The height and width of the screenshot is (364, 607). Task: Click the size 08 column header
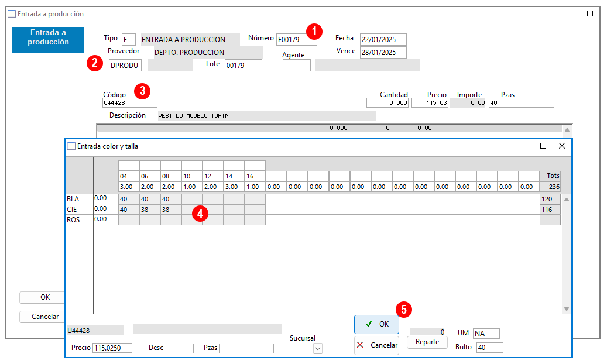[x=171, y=176]
